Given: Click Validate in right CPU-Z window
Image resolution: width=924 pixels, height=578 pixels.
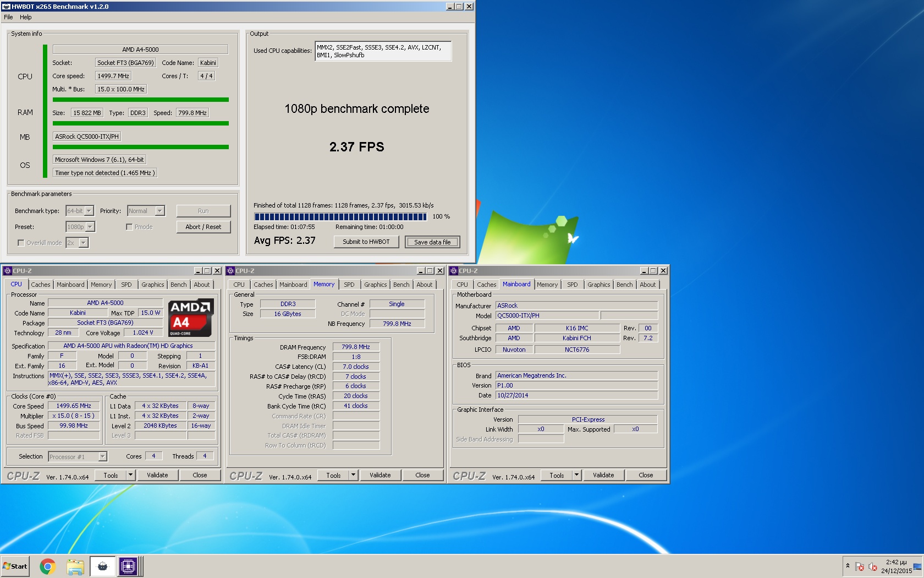Looking at the screenshot, I should tap(603, 475).
